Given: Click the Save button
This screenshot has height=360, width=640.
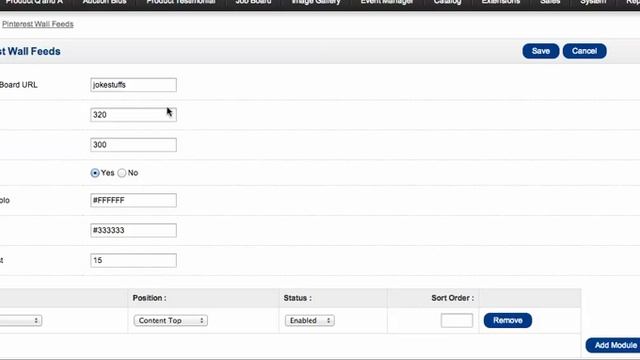Looking at the screenshot, I should pos(540,51).
